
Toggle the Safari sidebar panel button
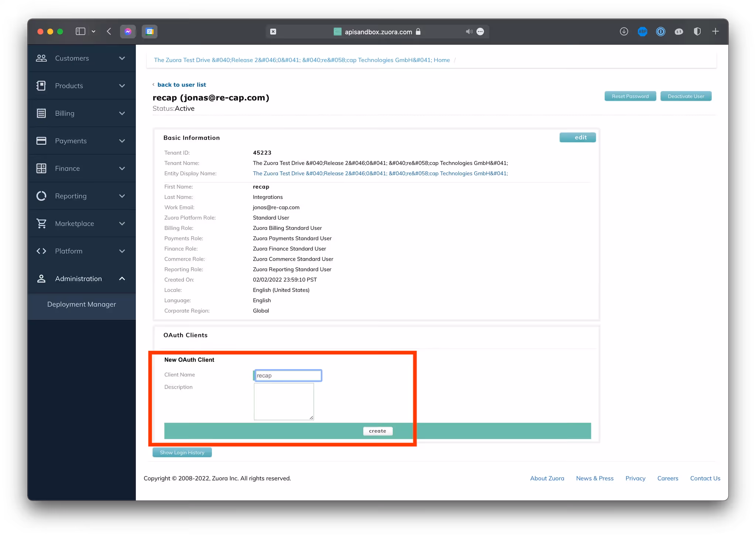(x=80, y=32)
